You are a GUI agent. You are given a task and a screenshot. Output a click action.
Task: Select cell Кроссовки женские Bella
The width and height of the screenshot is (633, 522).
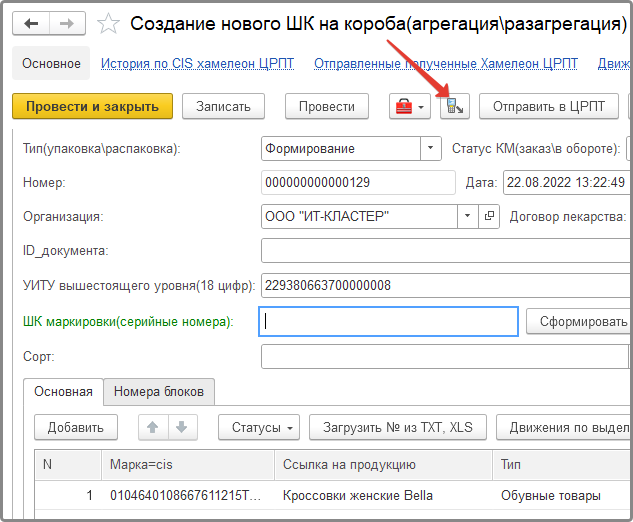point(384,495)
